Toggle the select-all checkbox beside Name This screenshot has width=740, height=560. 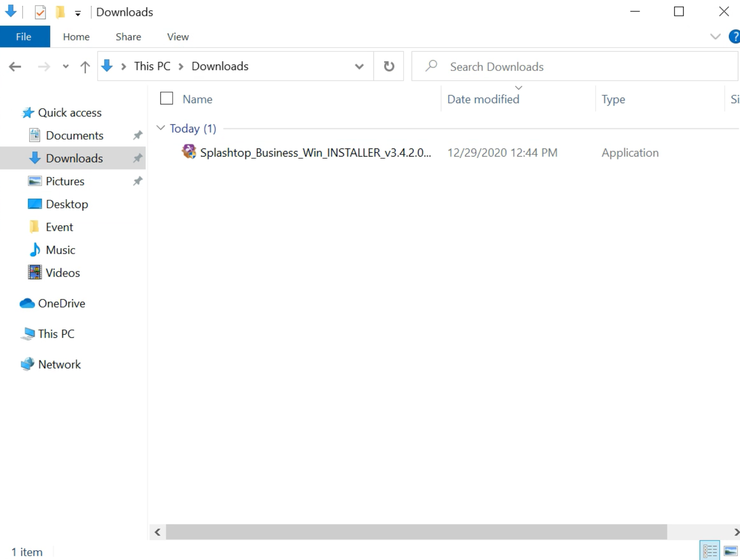pos(166,98)
